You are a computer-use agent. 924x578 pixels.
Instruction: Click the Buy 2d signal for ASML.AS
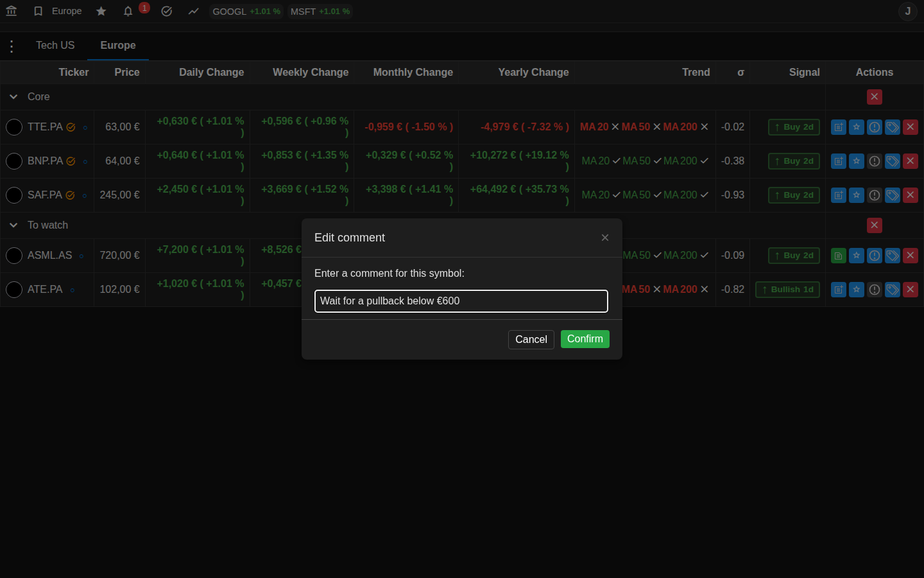tap(794, 256)
